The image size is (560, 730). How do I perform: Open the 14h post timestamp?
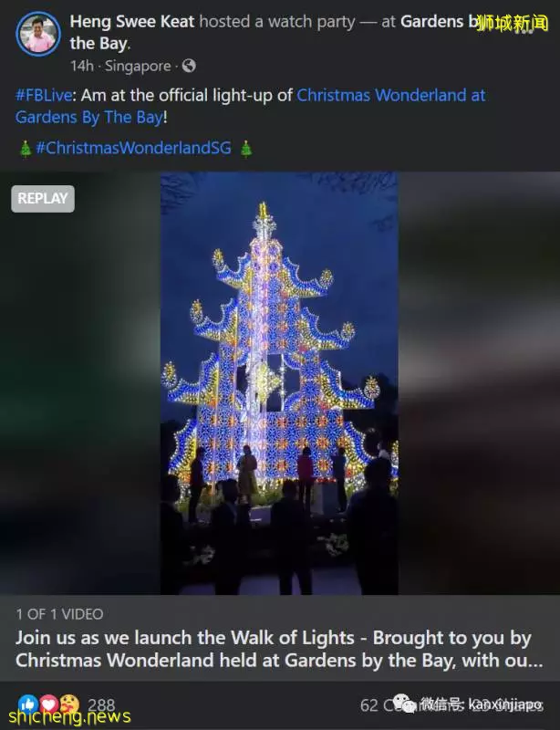point(82,66)
